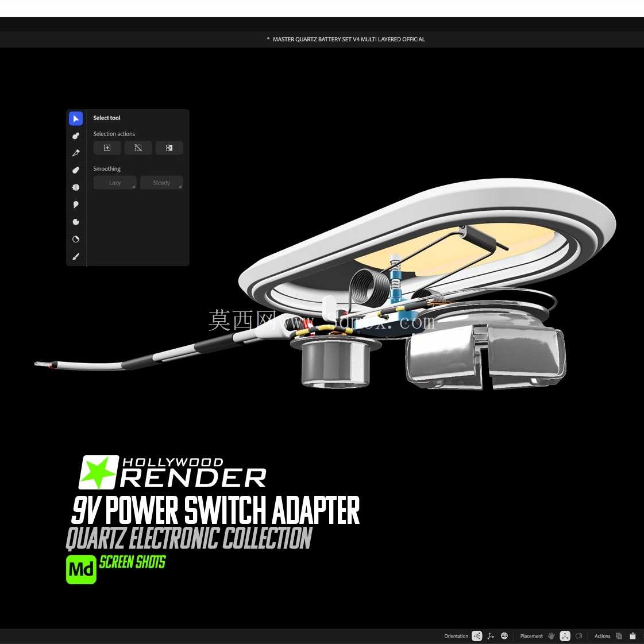
Task: Choose the Inflate balloon tool icon
Action: point(76,205)
